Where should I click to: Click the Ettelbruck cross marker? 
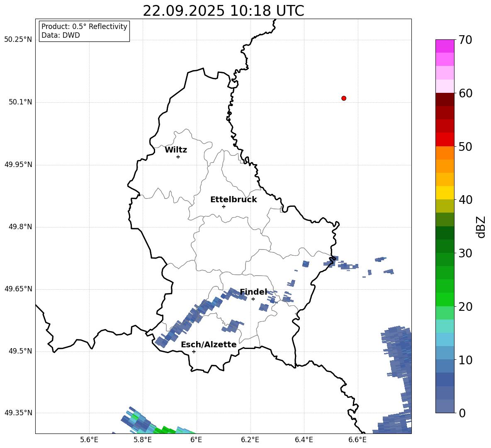pyautogui.click(x=224, y=206)
